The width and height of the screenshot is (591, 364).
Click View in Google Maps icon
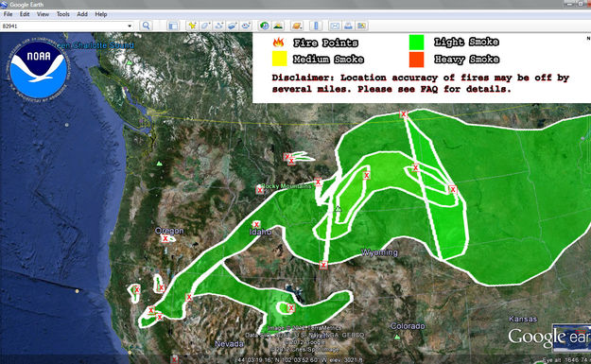tap(362, 26)
